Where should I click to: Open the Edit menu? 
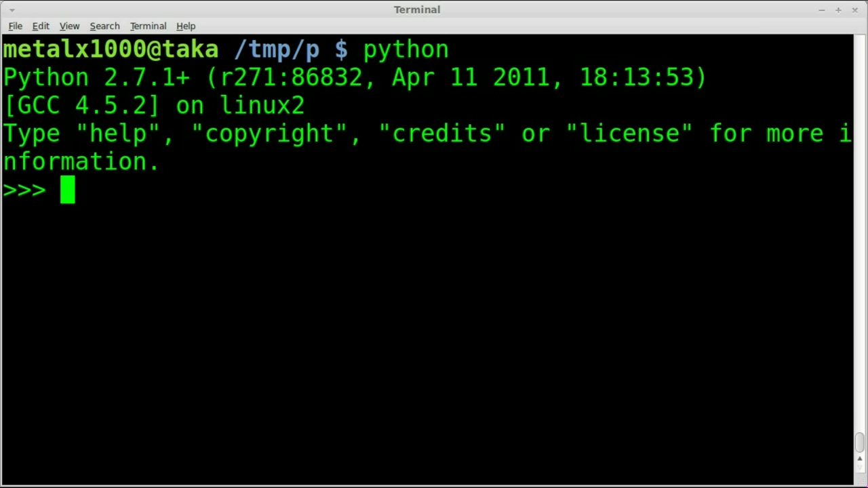point(41,26)
